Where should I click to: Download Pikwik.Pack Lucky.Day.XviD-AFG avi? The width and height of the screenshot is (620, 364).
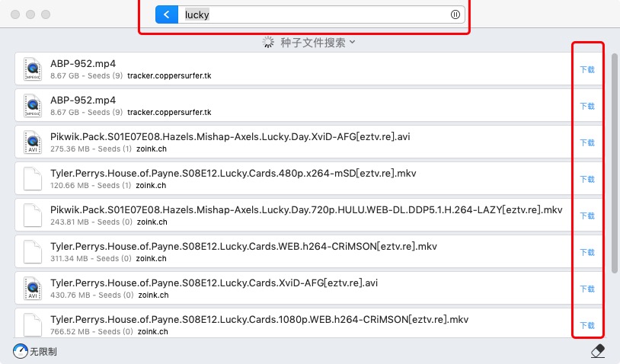tap(587, 142)
